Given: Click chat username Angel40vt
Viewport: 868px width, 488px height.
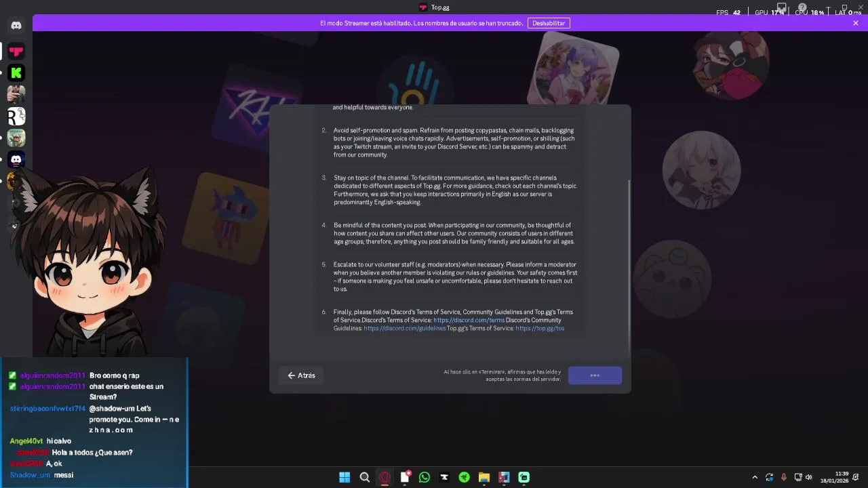Looking at the screenshot, I should click(x=26, y=441).
